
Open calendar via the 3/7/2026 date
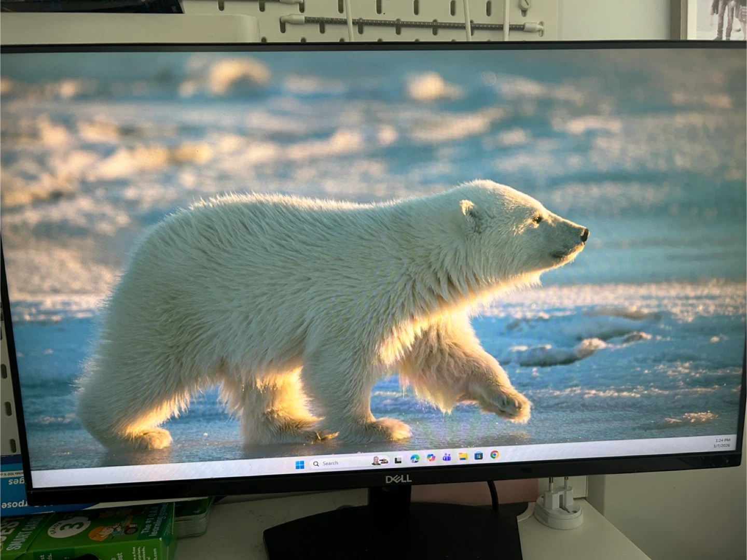pos(721,446)
